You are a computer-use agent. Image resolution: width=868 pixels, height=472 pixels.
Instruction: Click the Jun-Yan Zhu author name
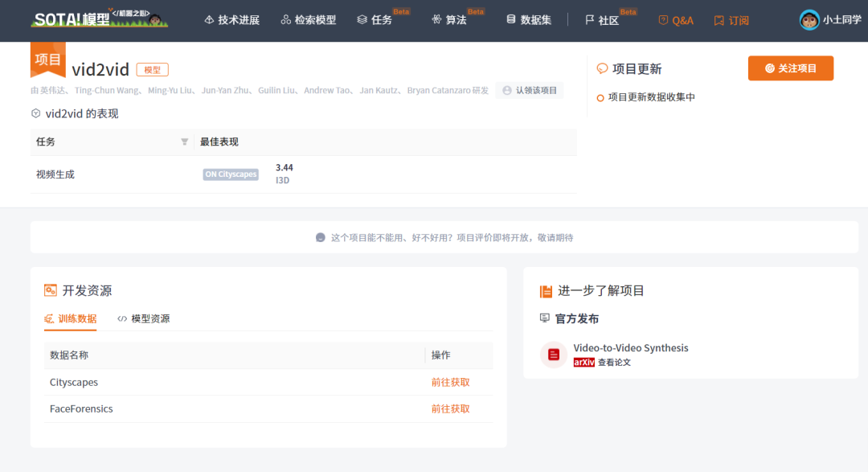click(225, 90)
